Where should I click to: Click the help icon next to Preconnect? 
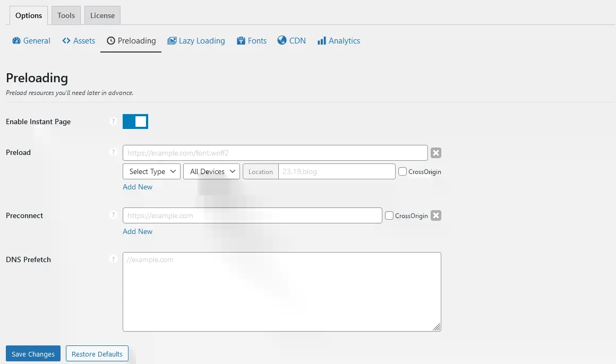[x=113, y=215]
